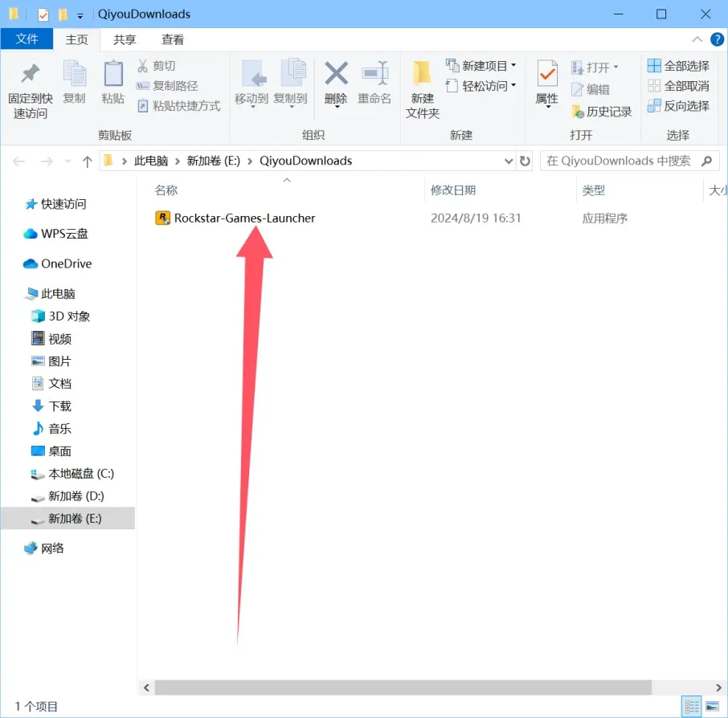Switch to the 查看 ribbon tab
This screenshot has width=728, height=718.
pyautogui.click(x=173, y=39)
